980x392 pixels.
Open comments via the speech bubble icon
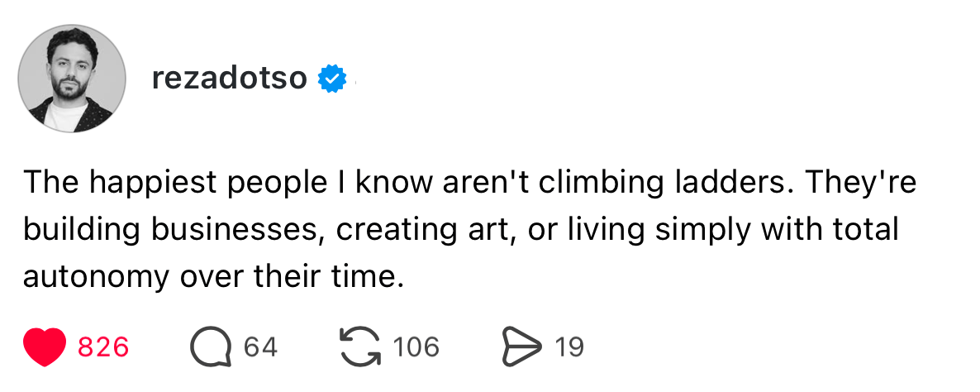pyautogui.click(x=212, y=347)
